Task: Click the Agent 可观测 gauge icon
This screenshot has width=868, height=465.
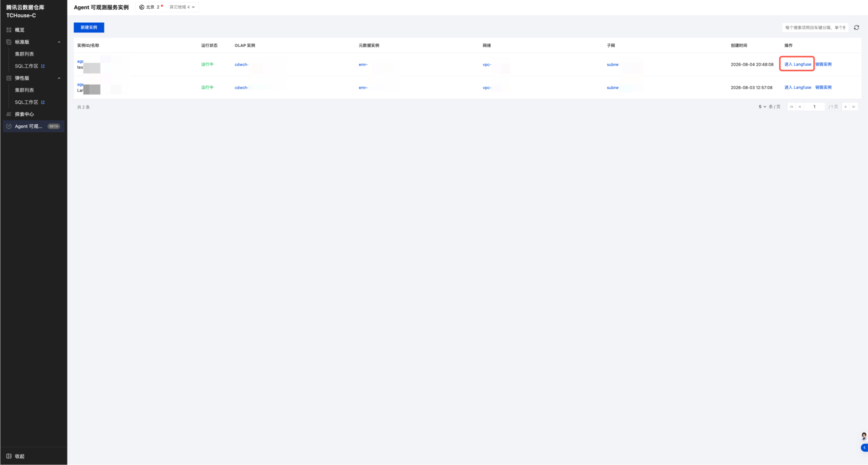Action: (x=9, y=126)
